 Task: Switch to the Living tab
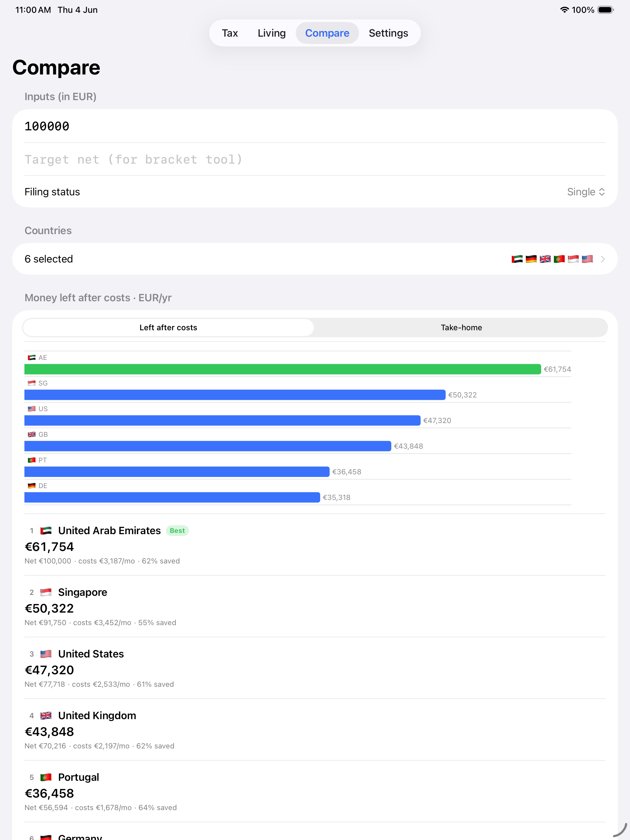272,33
